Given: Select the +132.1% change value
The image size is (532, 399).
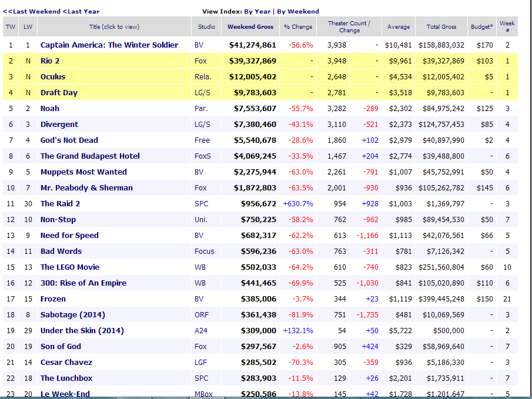Looking at the screenshot, I should click(x=298, y=331).
